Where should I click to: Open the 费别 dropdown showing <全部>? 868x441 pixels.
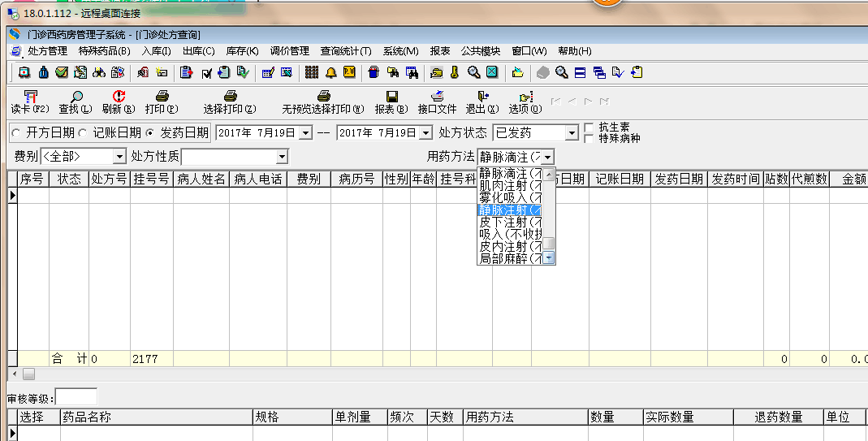119,157
